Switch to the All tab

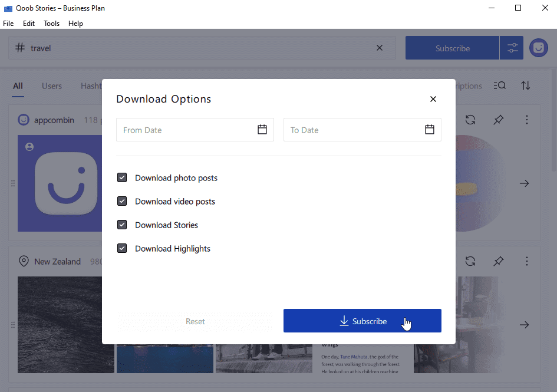(18, 86)
